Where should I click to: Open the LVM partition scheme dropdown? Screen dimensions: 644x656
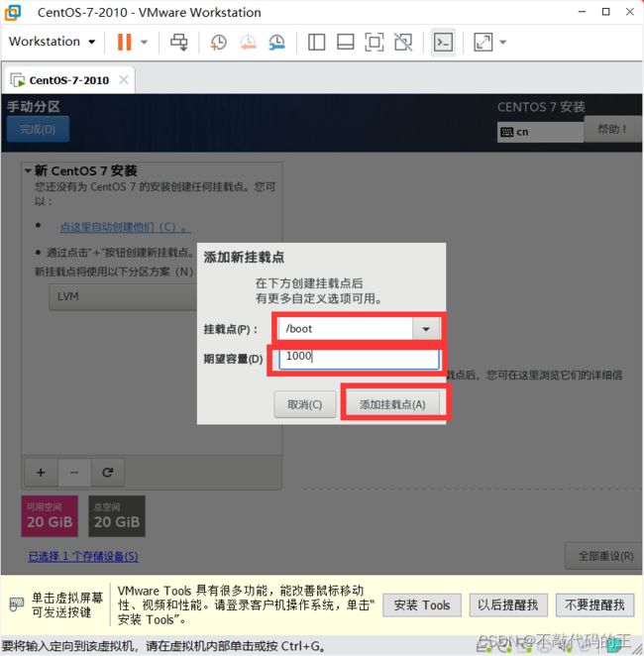pos(124,296)
